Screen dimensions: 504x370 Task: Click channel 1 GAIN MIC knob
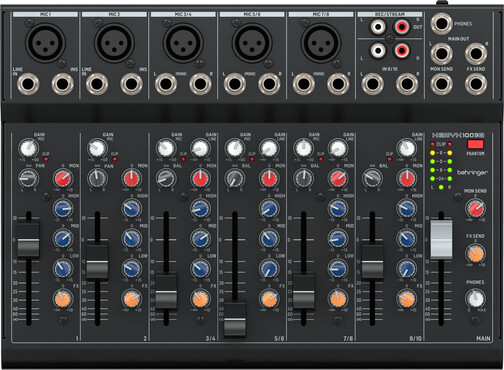pos(28,148)
